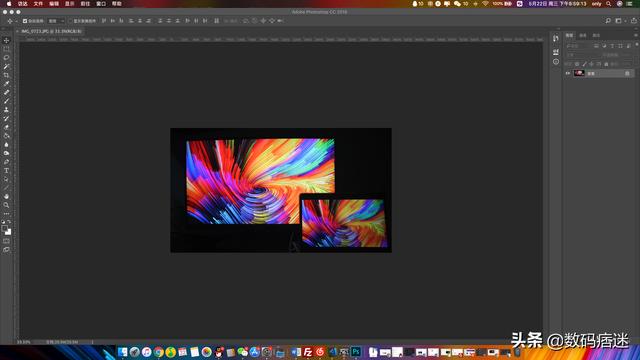Switch to the 路径 panel tab

(596, 36)
